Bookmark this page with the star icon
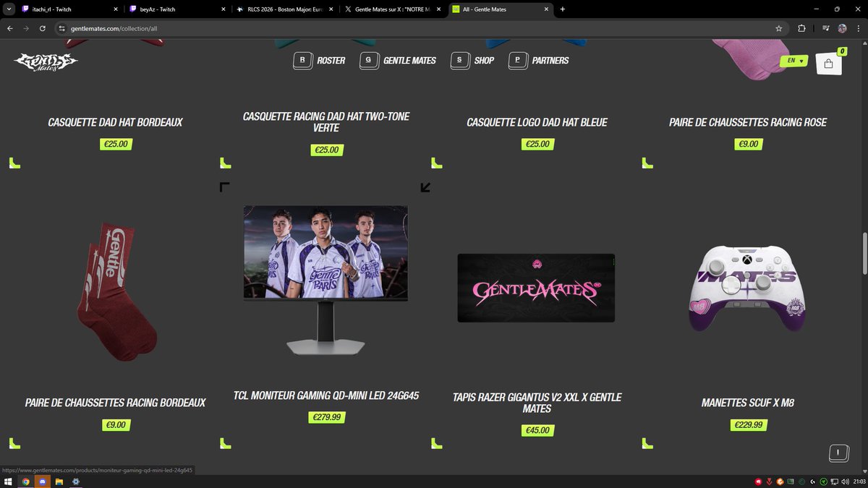The height and width of the screenshot is (488, 868). (x=779, y=28)
